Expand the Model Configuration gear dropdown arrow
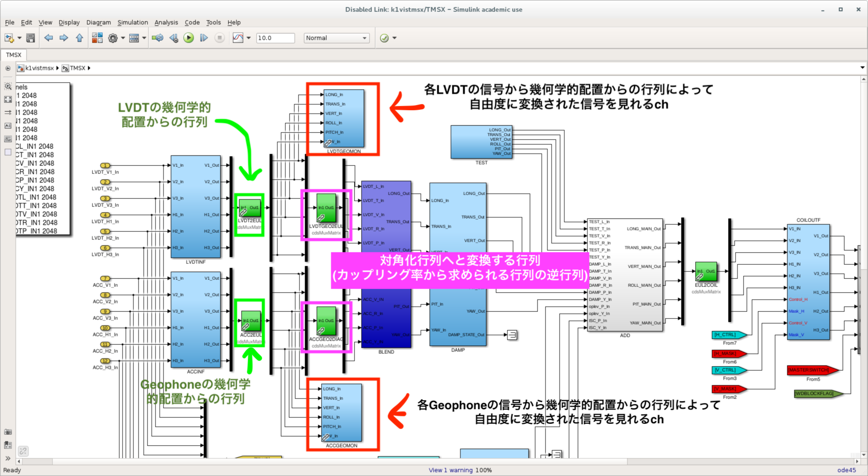 (x=123, y=38)
